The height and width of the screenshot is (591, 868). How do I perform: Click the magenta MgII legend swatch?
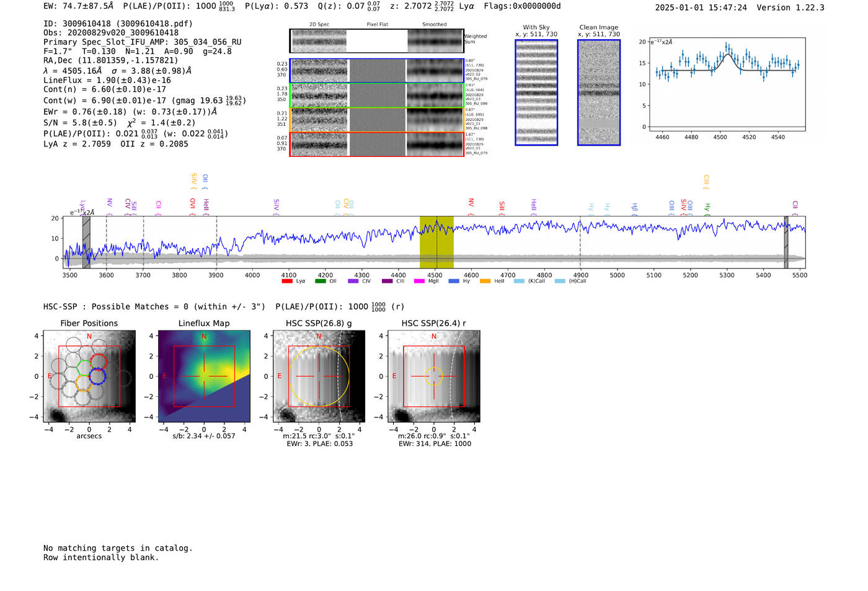pyautogui.click(x=419, y=281)
